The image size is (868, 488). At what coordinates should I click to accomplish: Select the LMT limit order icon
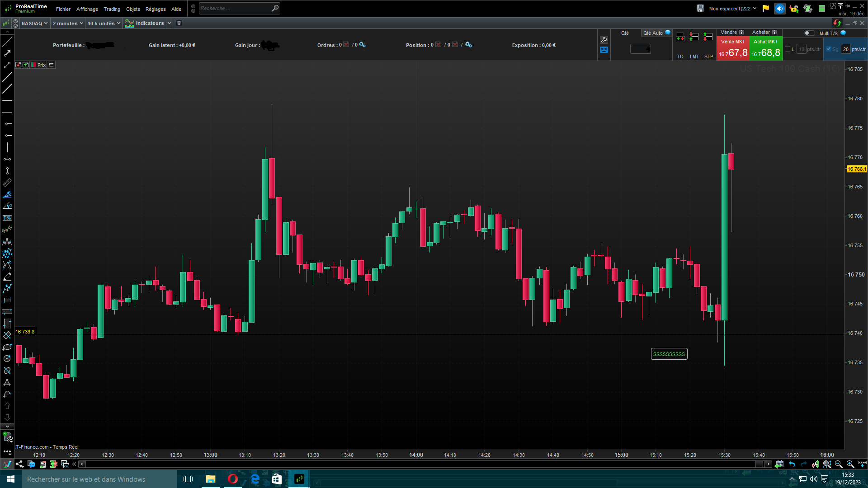(694, 37)
